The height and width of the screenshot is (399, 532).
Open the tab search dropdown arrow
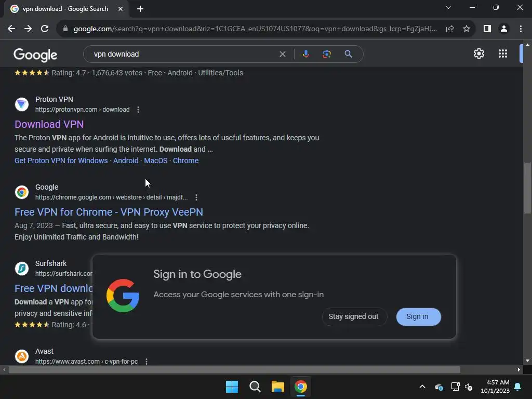point(448,7)
